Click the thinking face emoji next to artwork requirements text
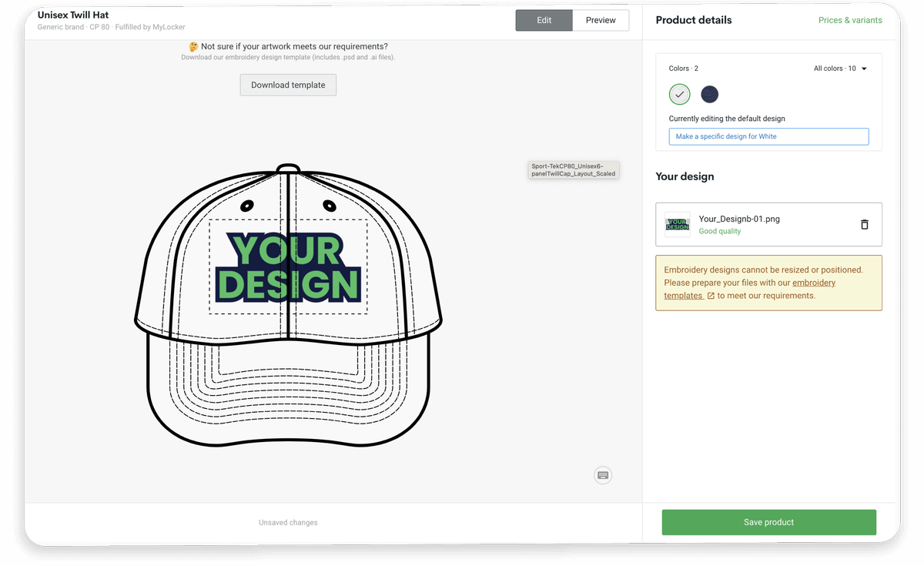 click(x=193, y=46)
